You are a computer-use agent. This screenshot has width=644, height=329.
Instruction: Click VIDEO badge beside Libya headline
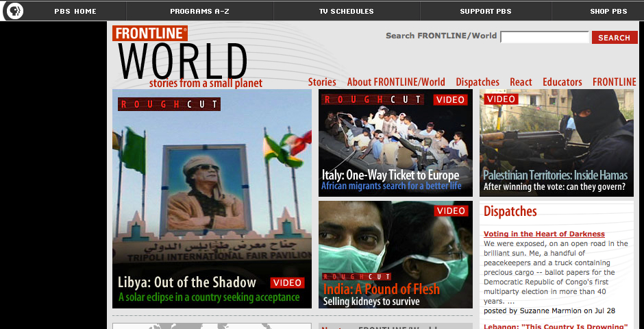(288, 282)
